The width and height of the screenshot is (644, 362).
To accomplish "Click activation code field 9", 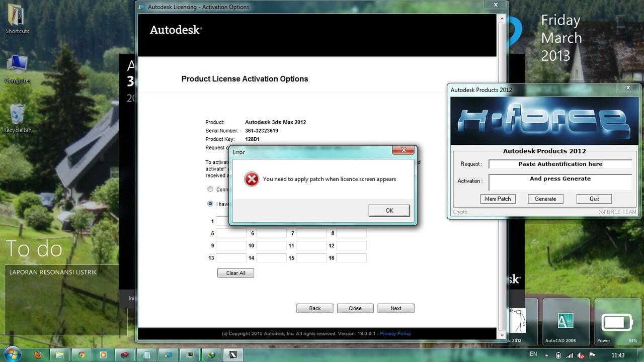I will pyautogui.click(x=231, y=246).
